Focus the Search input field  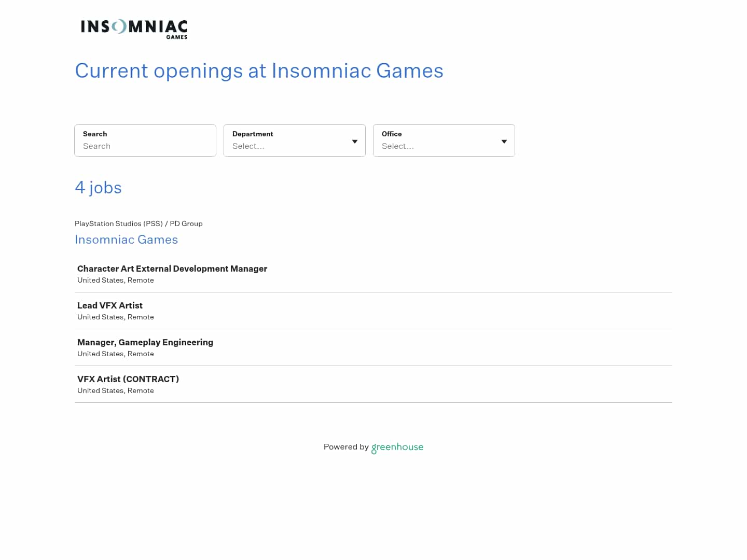(x=145, y=141)
